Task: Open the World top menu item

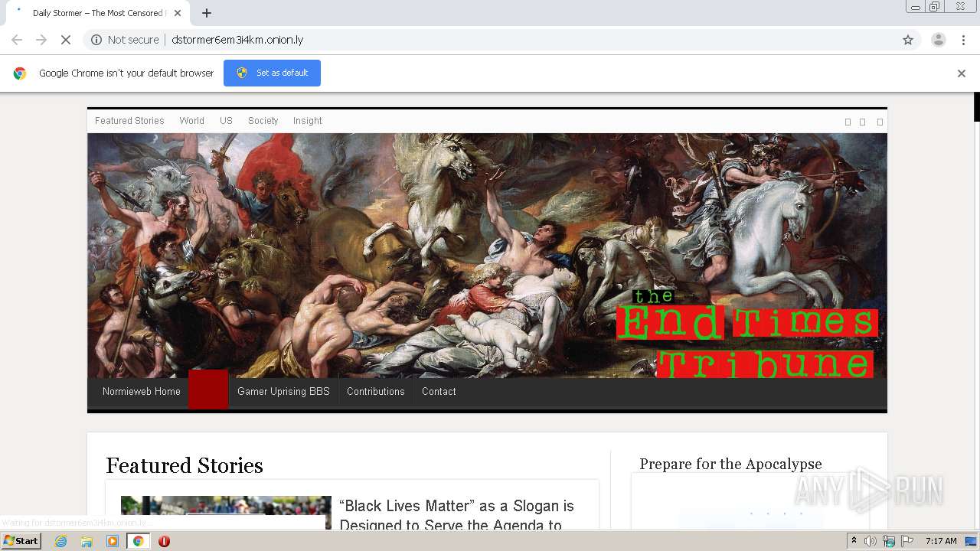Action: (191, 121)
